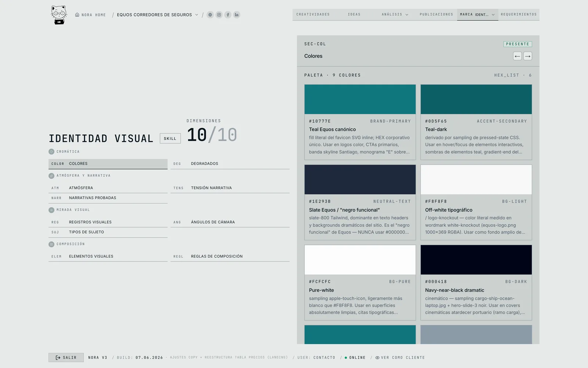Click the BG-DARK role label

516,282
